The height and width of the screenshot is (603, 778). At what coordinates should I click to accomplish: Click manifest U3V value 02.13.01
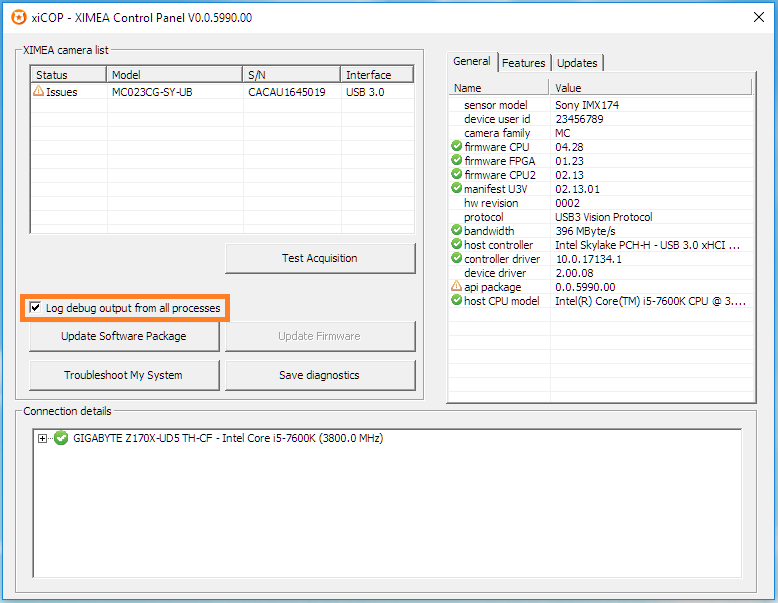click(577, 189)
